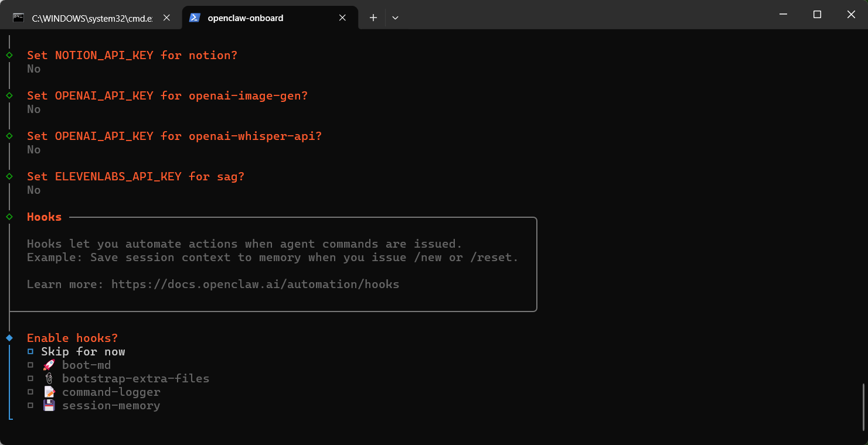The width and height of the screenshot is (868, 445).
Task: Click the memo icon beside command-logger
Action: [49, 392]
